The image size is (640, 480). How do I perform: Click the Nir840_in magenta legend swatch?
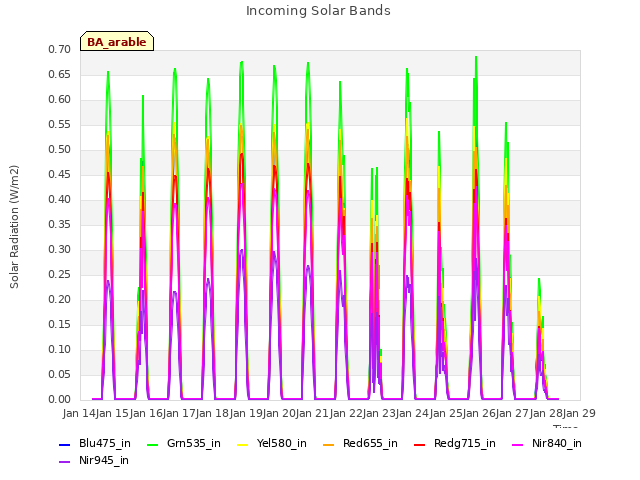click(518, 444)
